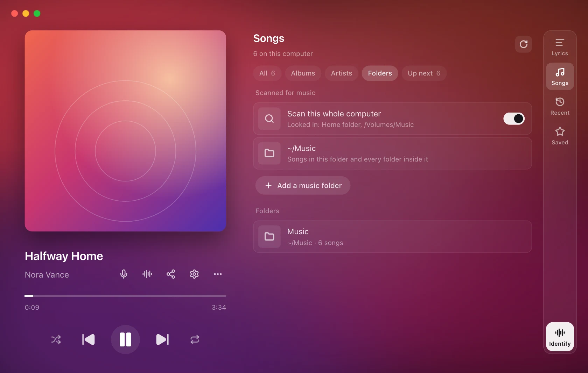Viewport: 588px width, 373px height.
Task: Open the Saved star section
Action: point(560,136)
